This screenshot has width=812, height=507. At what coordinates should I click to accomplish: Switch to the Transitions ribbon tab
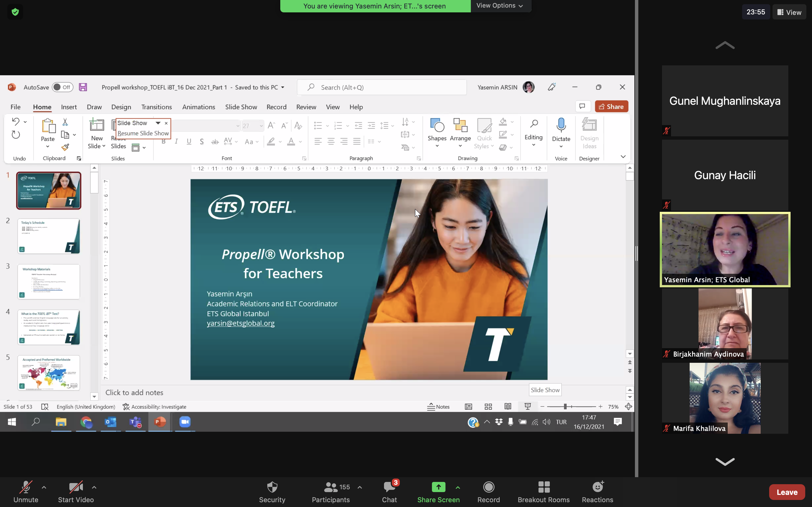tap(156, 107)
